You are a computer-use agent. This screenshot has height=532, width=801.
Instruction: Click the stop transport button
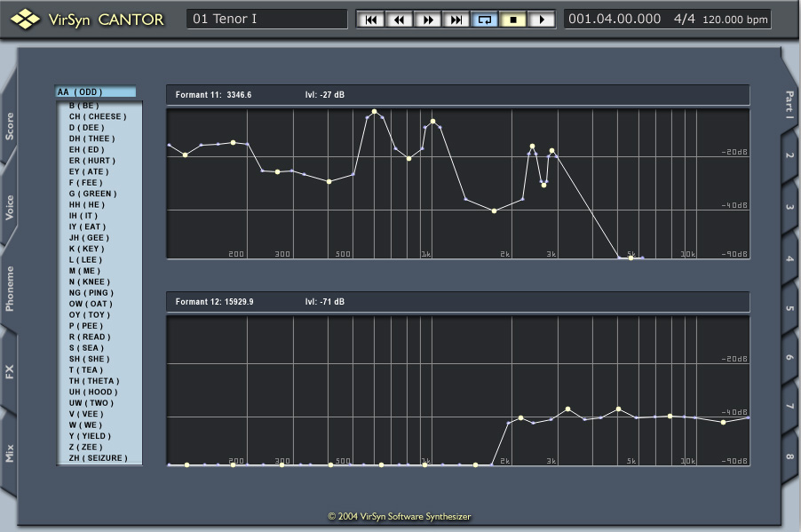[513, 20]
